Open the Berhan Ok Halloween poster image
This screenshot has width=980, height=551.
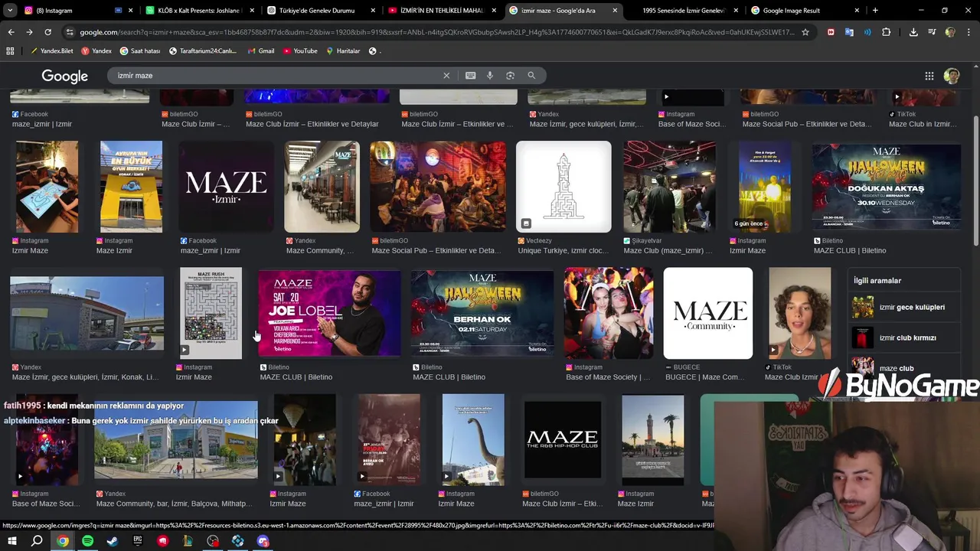pos(482,313)
